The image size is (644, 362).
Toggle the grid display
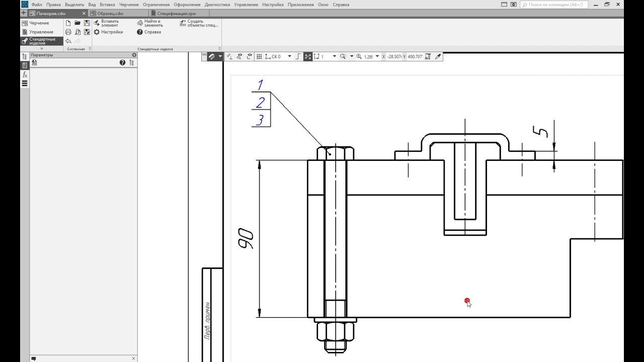(259, 57)
